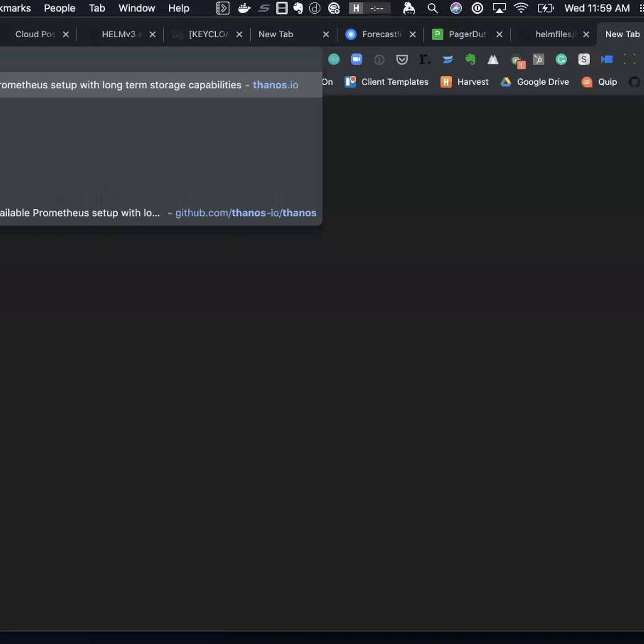
Task: Open the 1Password extension icon
Action: coord(379,59)
